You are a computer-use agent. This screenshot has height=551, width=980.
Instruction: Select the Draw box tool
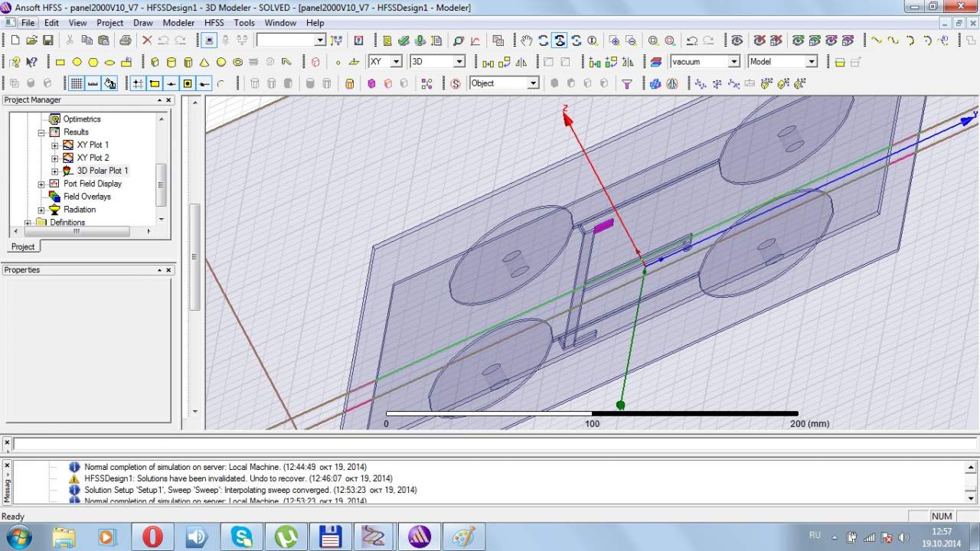click(x=155, y=62)
